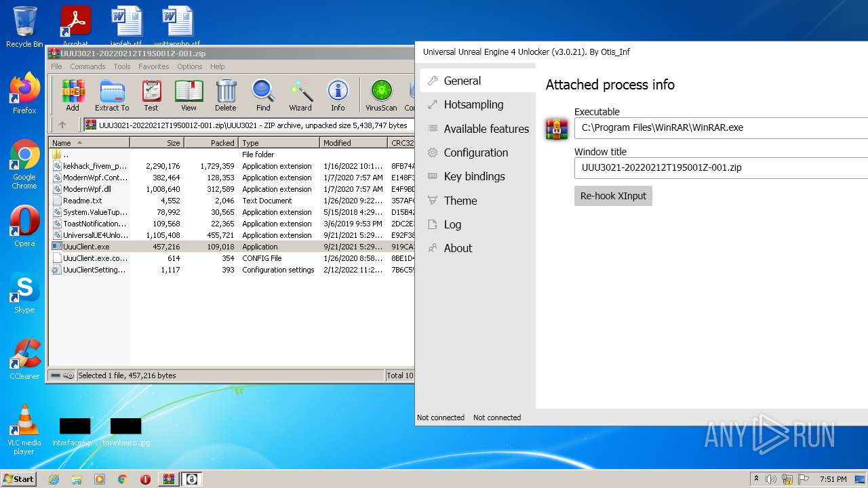The width and height of the screenshot is (868, 488).
Task: Open the Info icon in WinRAR
Action: pyautogui.click(x=338, y=95)
